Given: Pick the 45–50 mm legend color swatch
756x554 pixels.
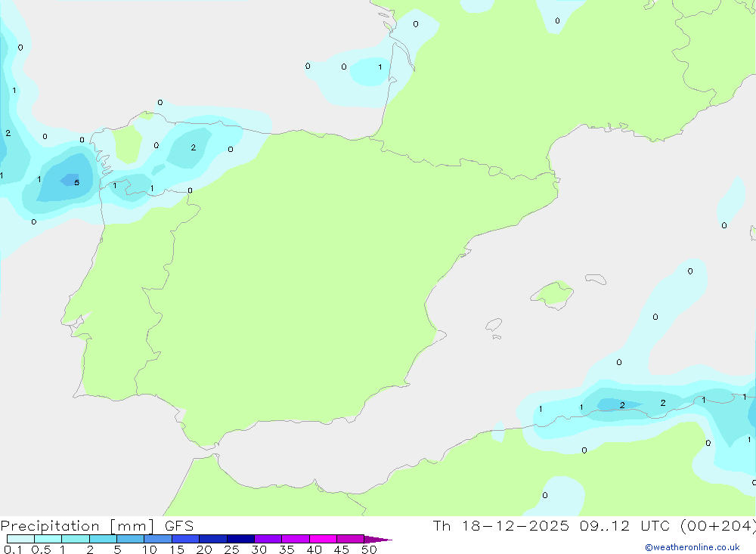Looking at the screenshot, I should [x=350, y=539].
